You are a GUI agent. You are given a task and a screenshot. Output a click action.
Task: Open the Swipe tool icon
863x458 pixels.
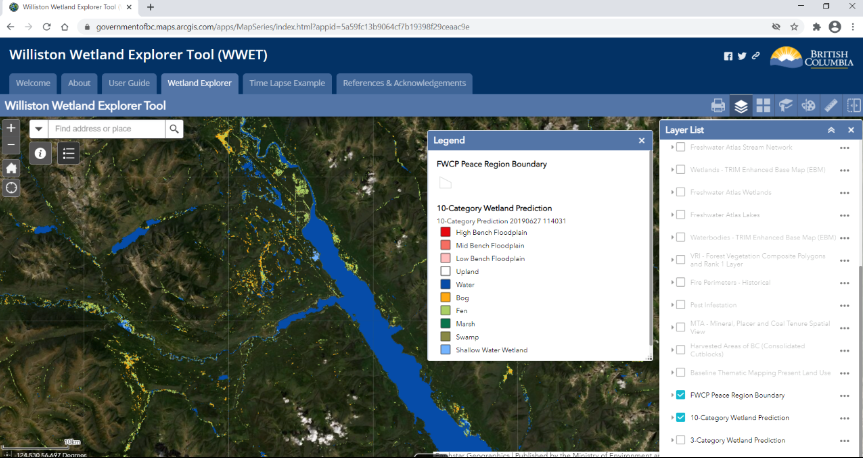pyautogui.click(x=854, y=105)
